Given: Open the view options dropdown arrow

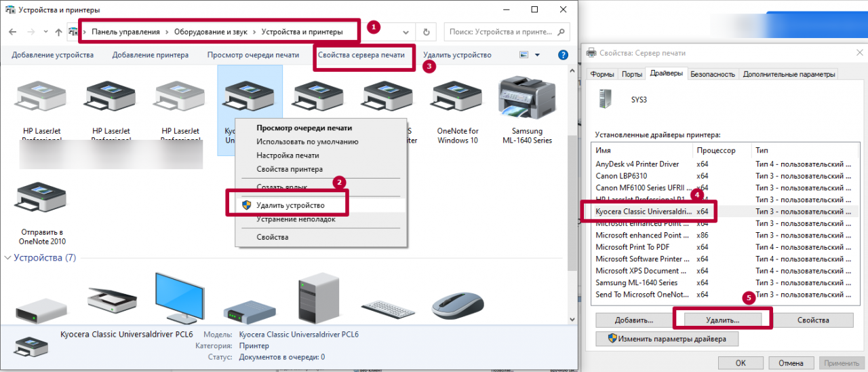Looking at the screenshot, I should tap(537, 55).
